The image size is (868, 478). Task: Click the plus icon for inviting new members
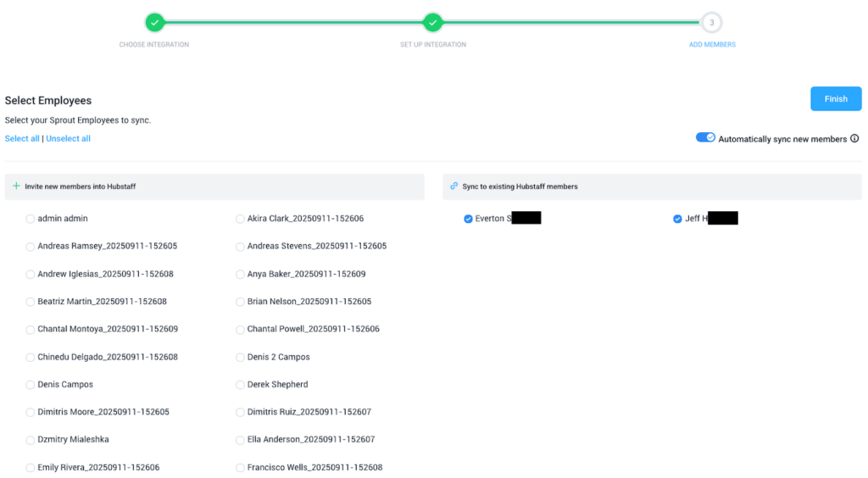tap(16, 186)
